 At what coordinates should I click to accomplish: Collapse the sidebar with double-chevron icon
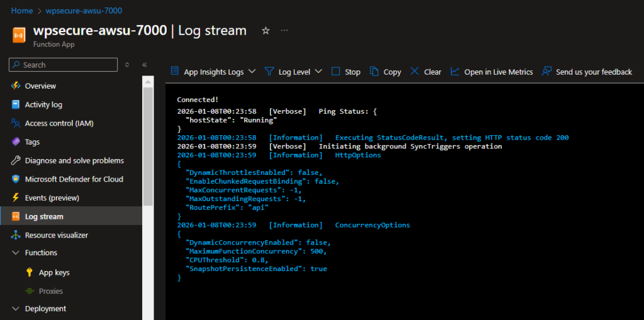(x=145, y=65)
